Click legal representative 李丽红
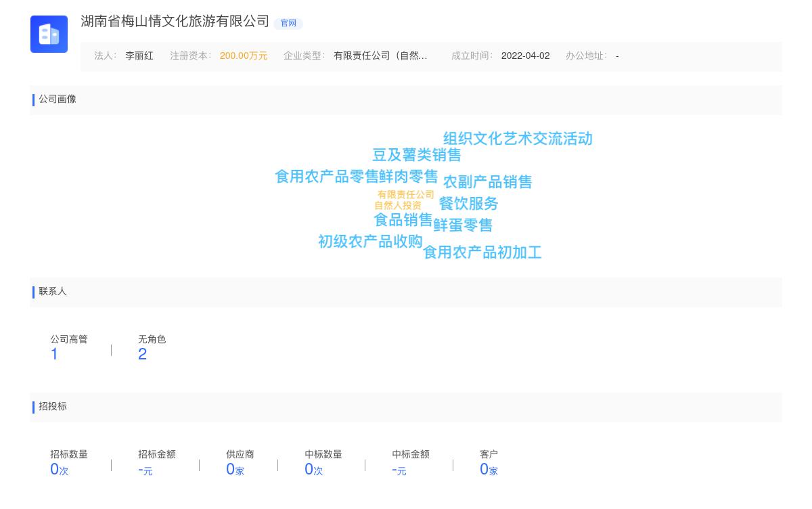The width and height of the screenshot is (812, 509). 139,56
